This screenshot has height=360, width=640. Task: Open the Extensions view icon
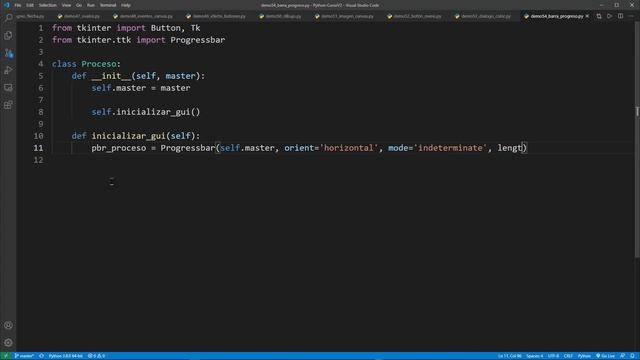8,105
